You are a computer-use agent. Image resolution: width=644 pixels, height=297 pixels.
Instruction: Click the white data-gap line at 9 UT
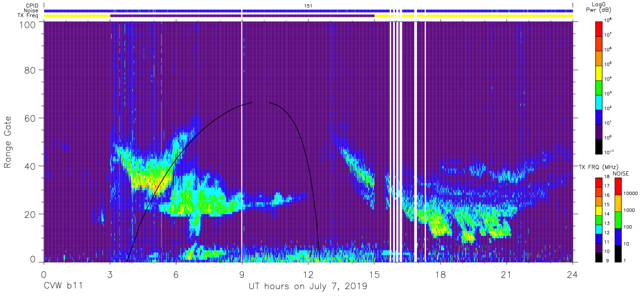coord(242,141)
